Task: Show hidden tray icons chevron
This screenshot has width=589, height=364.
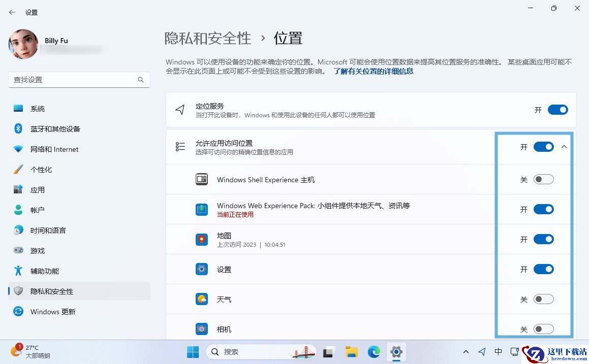Action: point(466,352)
